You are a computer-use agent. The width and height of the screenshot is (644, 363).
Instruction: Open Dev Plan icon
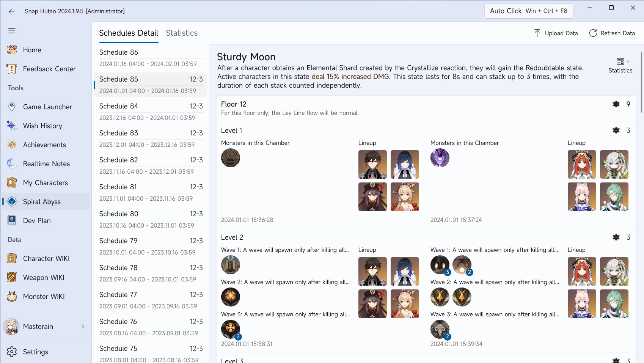12,220
